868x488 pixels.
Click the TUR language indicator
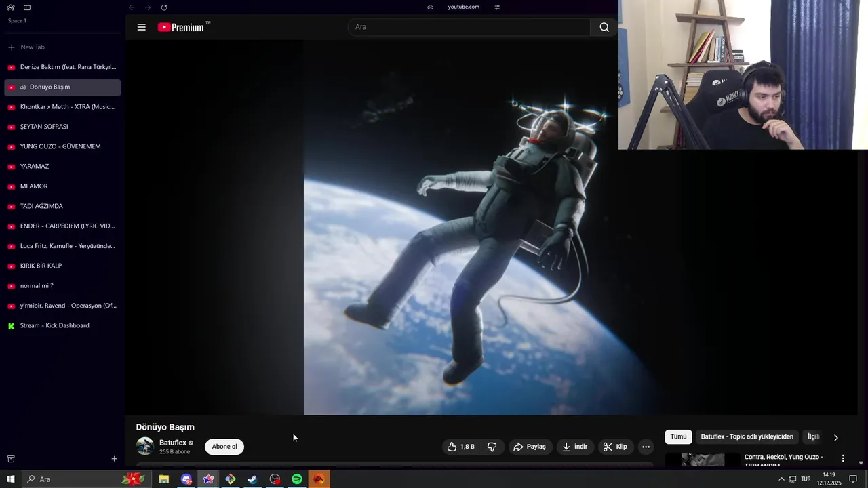click(x=806, y=479)
